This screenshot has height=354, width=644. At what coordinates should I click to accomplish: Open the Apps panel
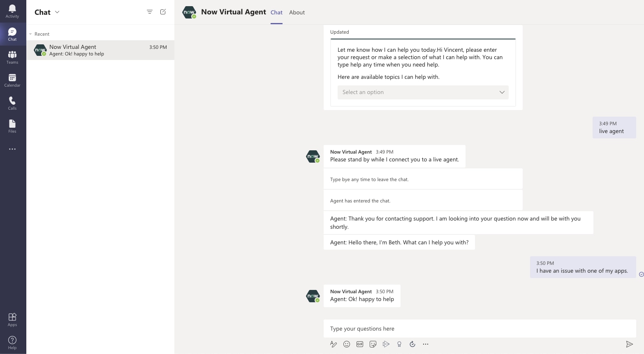[x=12, y=319]
